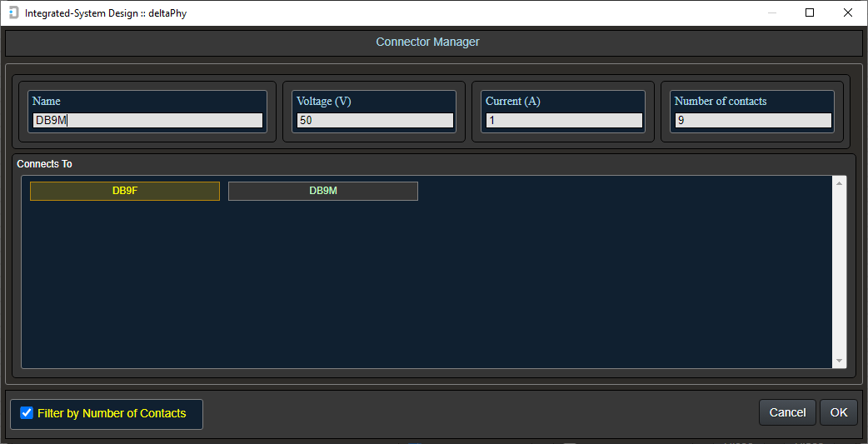Image resolution: width=868 pixels, height=444 pixels.
Task: Click into the Current (A) text box
Action: coord(563,120)
